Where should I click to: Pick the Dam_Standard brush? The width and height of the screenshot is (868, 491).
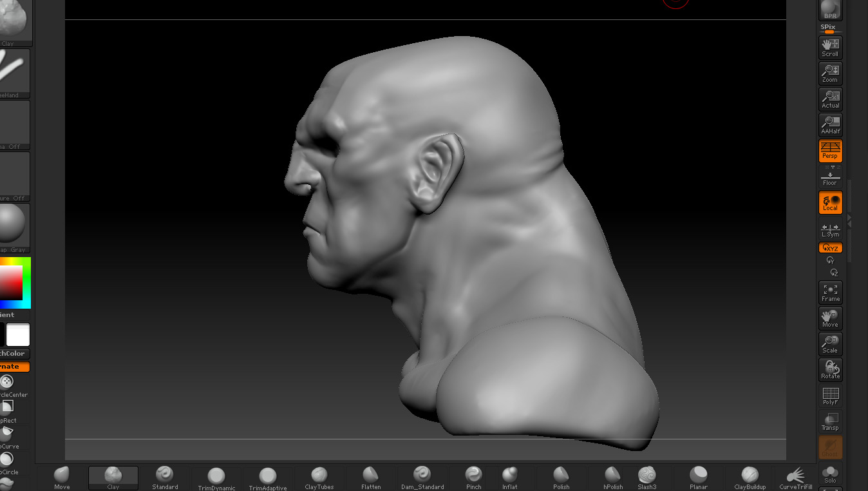pyautogui.click(x=422, y=478)
